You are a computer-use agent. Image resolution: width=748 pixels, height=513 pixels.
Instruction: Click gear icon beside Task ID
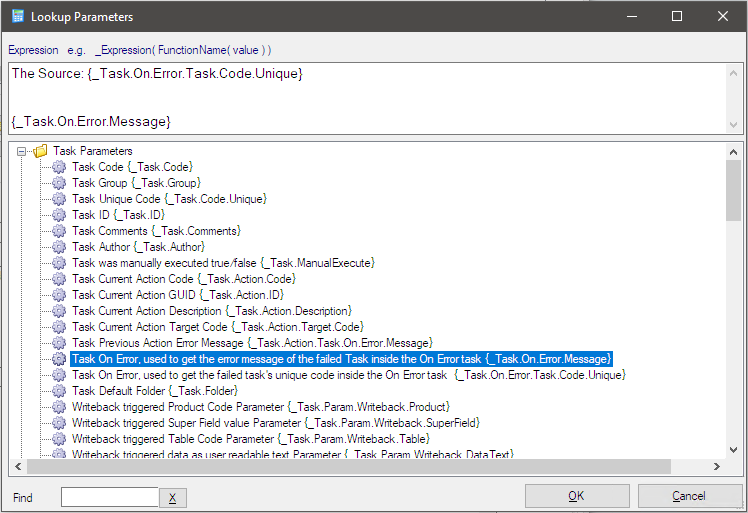click(59, 215)
